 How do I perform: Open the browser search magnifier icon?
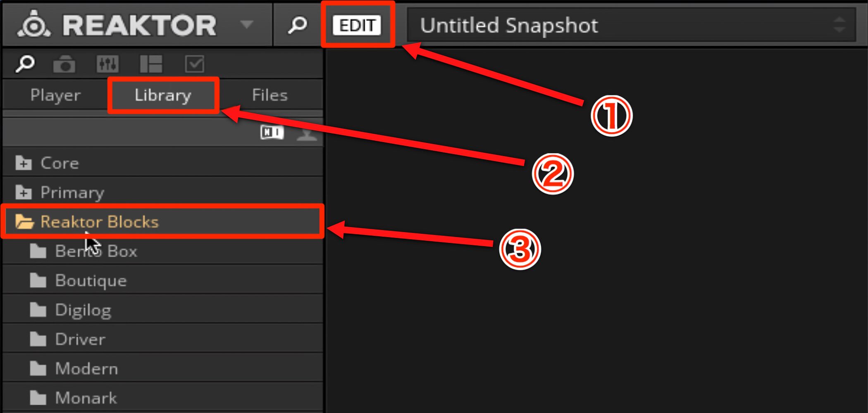(x=25, y=64)
